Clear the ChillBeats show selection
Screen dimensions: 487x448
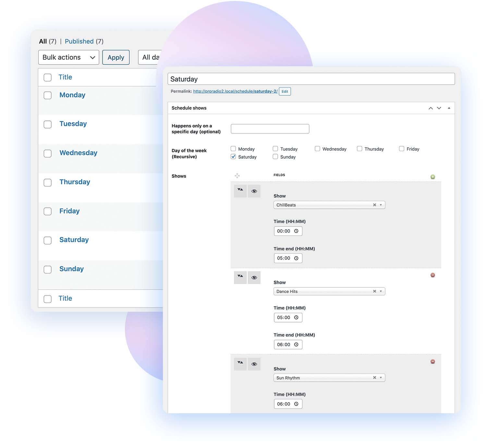point(374,205)
